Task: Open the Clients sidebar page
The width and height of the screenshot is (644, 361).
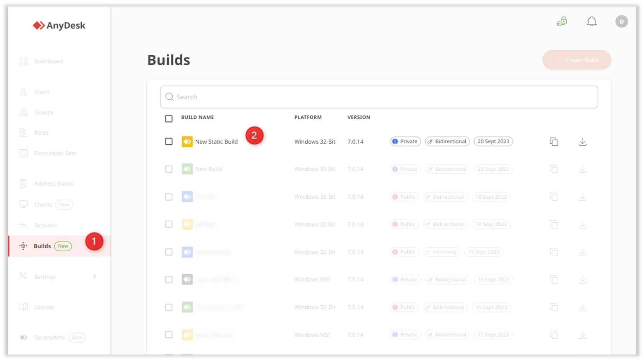Action: 43,205
